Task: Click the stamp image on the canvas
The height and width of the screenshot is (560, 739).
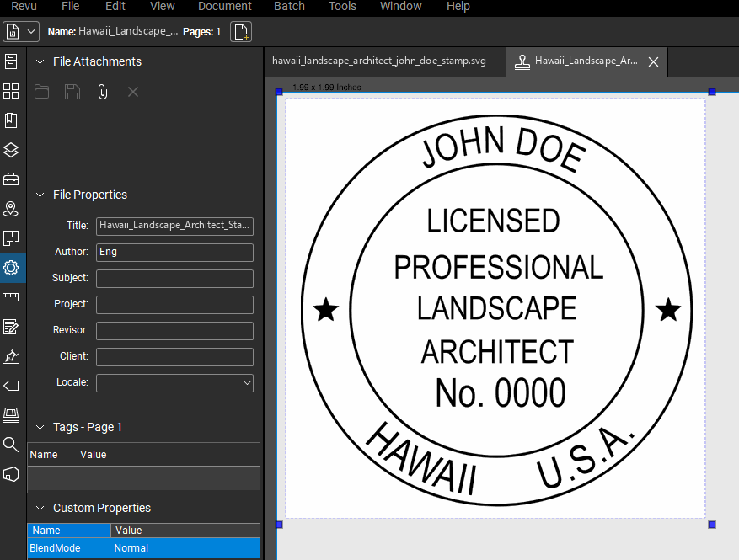Action: (x=496, y=310)
